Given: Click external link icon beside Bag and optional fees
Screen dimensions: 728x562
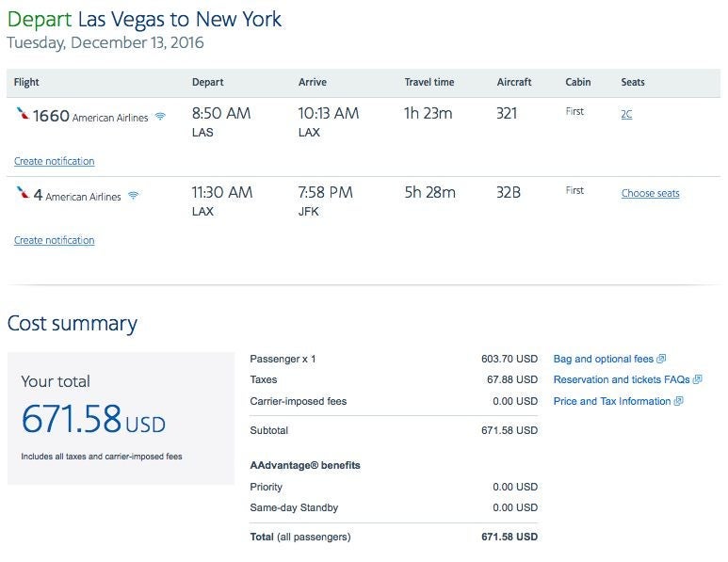Looking at the screenshot, I should (661, 359).
